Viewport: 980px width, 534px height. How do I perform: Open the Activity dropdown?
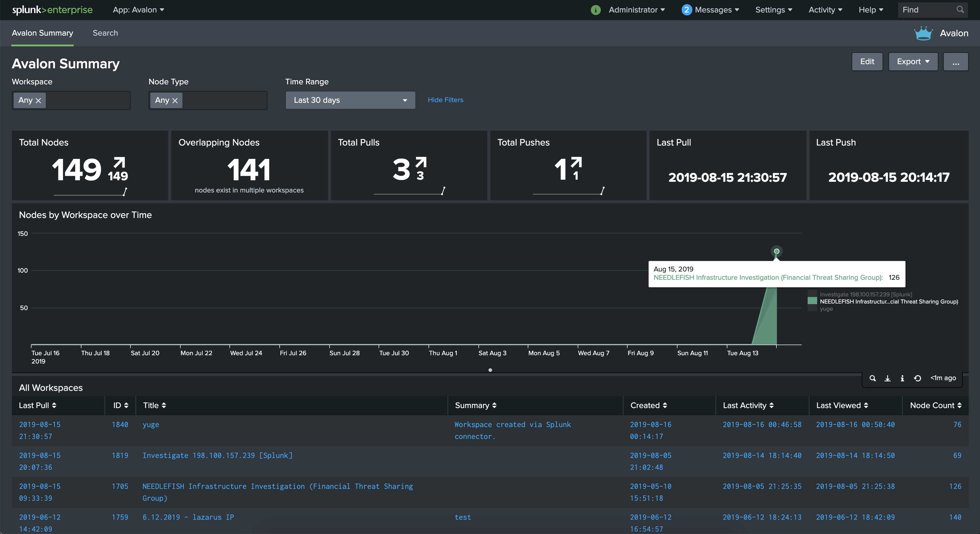pos(825,10)
